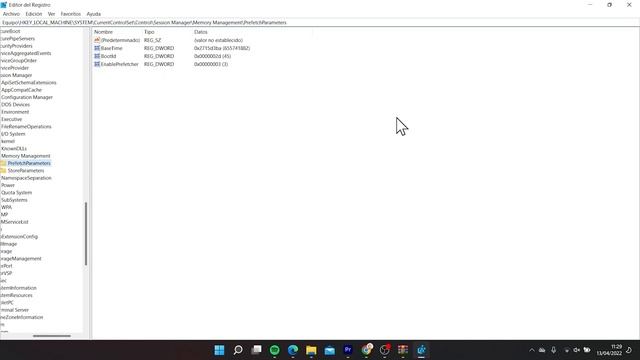Select the Power key
This screenshot has height=360, width=640.
tap(8, 185)
